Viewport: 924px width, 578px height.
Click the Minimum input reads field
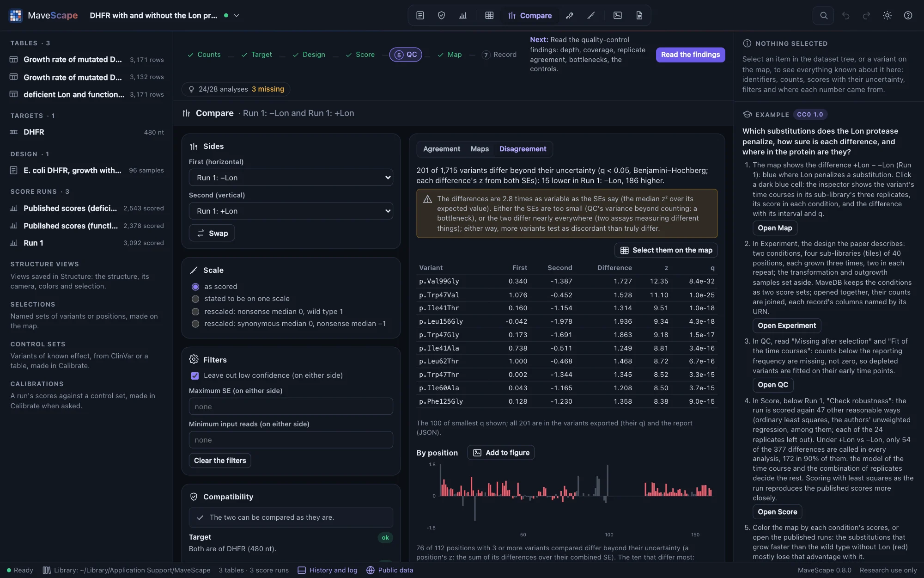[x=291, y=440]
